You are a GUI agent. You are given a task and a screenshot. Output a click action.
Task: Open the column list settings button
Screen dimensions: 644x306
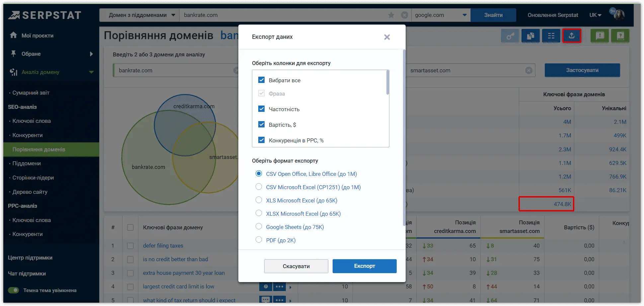click(551, 36)
